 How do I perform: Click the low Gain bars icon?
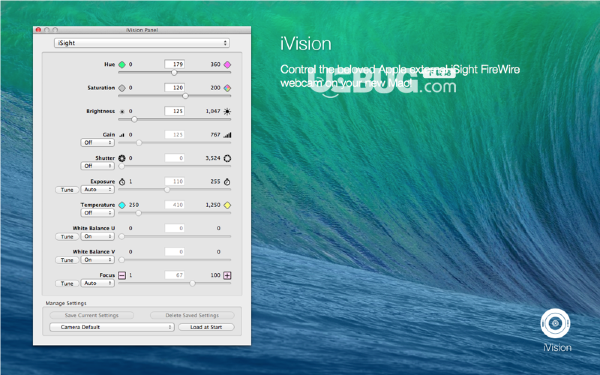122,135
